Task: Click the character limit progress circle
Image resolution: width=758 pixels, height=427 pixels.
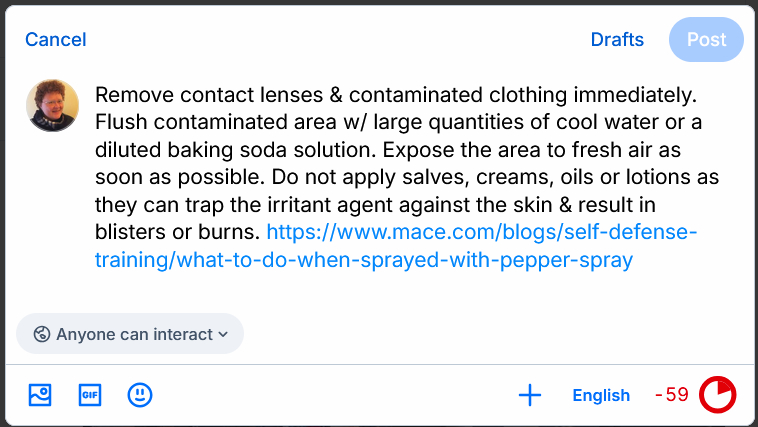Action: [x=717, y=395]
